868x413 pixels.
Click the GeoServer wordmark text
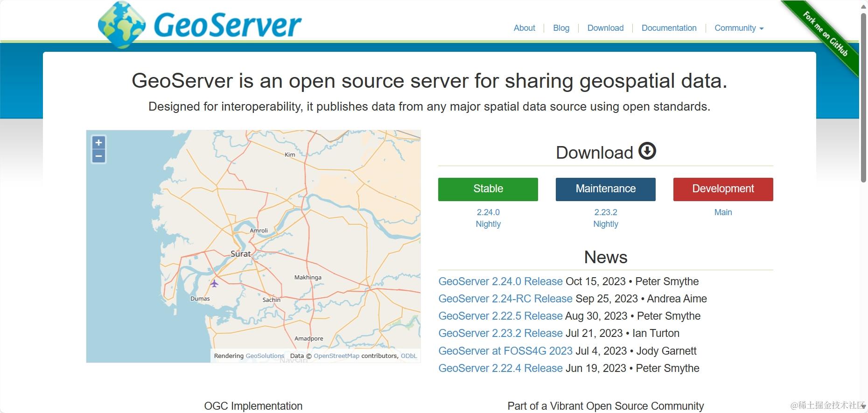point(228,25)
